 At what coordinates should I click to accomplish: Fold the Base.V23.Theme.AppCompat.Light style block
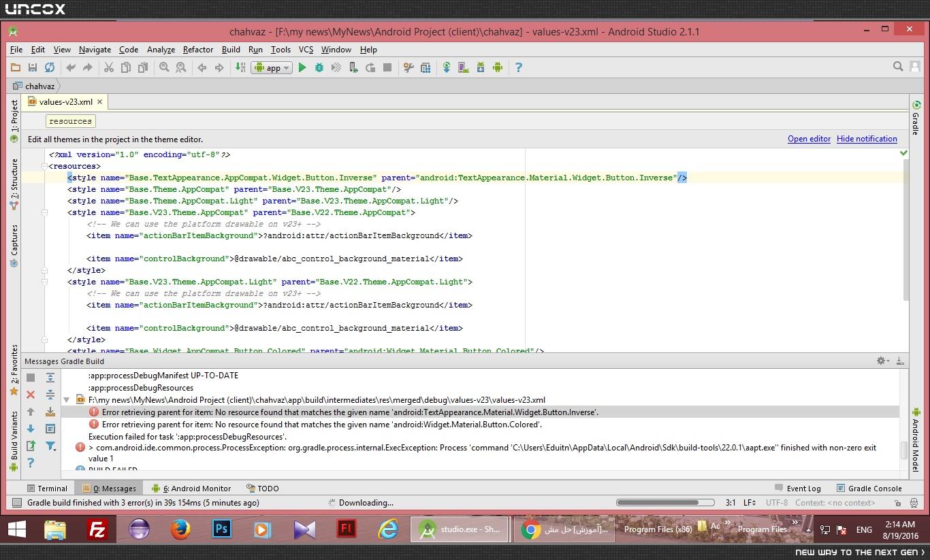[44, 282]
